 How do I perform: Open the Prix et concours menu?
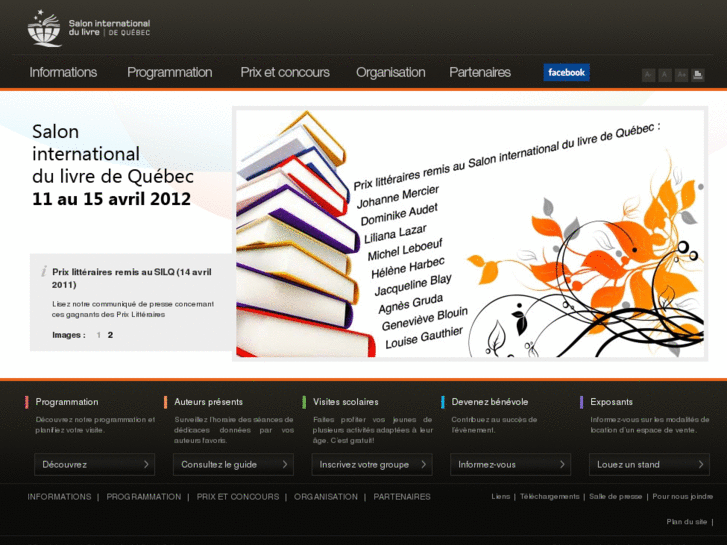(285, 72)
